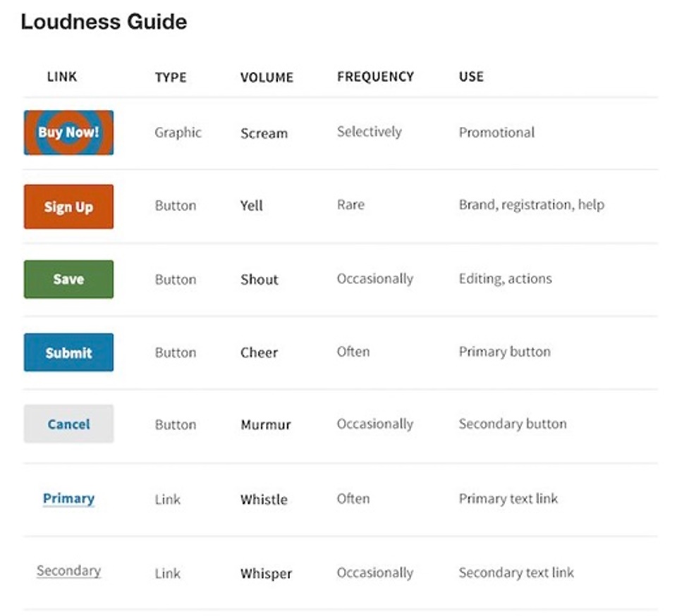The height and width of the screenshot is (616, 677).
Task: Click the Buy Now! graphic button
Action: click(68, 133)
